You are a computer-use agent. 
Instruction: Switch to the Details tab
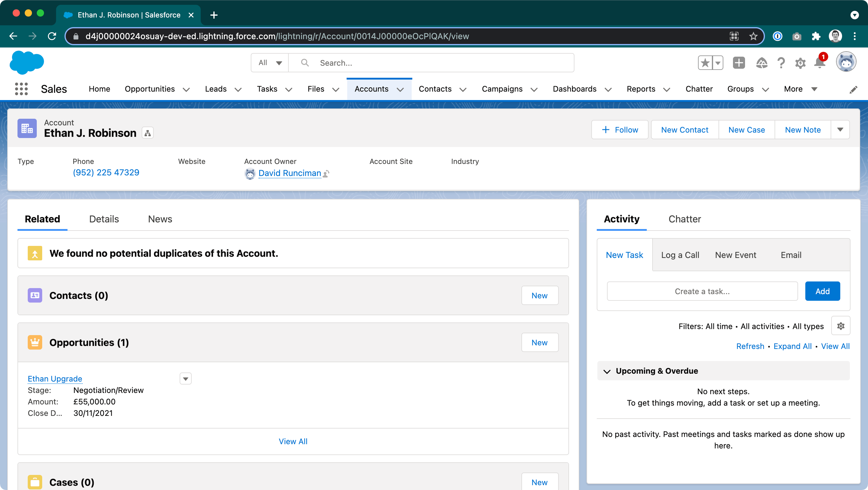pos(104,219)
